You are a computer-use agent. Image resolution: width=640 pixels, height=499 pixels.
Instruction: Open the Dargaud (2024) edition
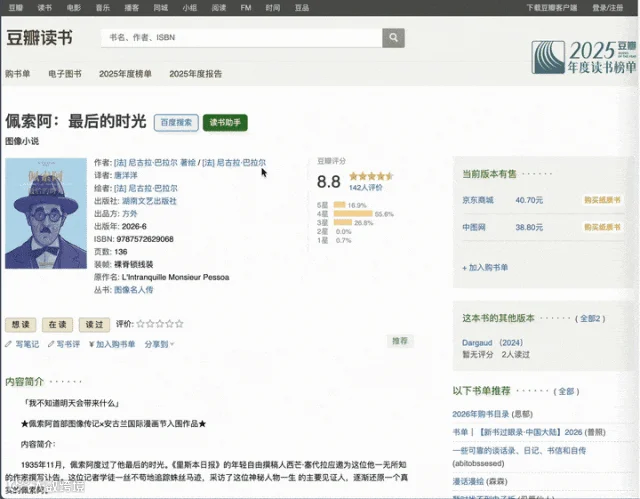[492, 343]
